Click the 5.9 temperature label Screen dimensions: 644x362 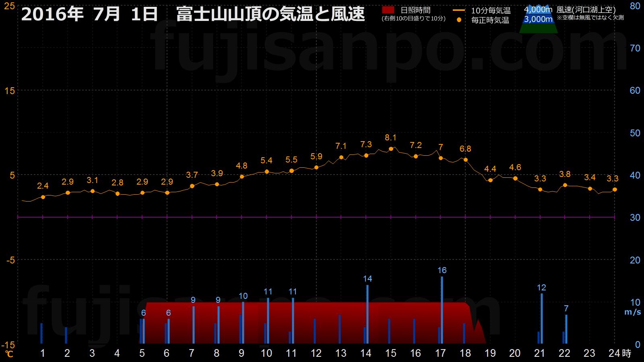[316, 156]
